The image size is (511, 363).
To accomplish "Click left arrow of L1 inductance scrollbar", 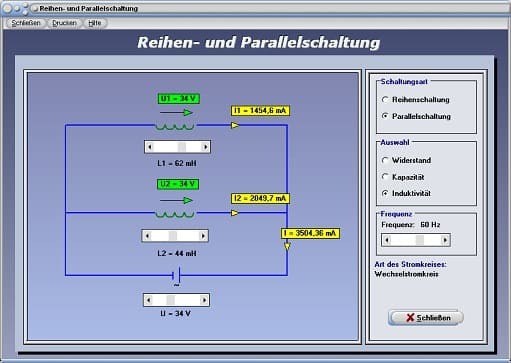I will point(150,147).
